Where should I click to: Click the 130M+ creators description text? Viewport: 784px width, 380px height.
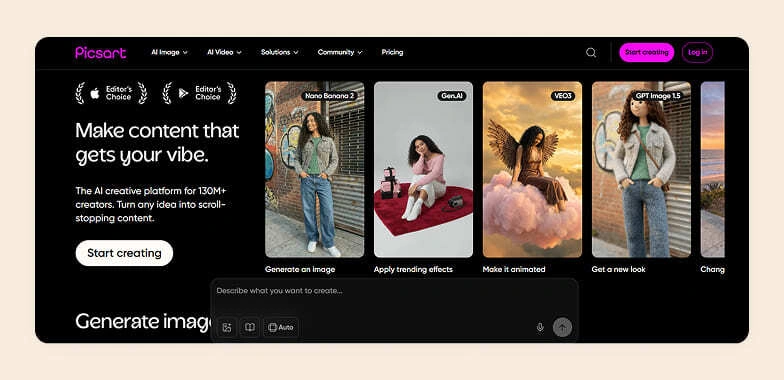(151, 204)
